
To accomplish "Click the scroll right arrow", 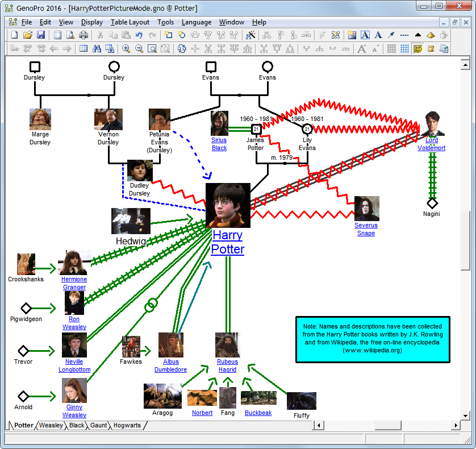I will coord(456,425).
